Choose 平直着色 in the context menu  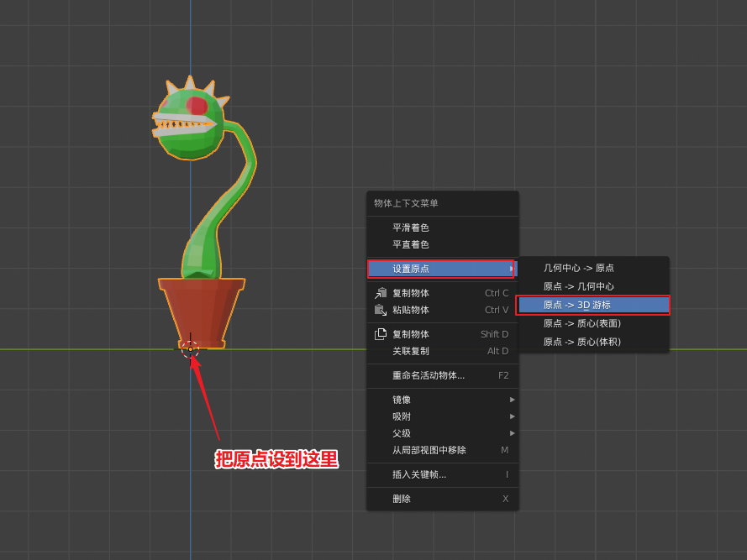coord(443,244)
